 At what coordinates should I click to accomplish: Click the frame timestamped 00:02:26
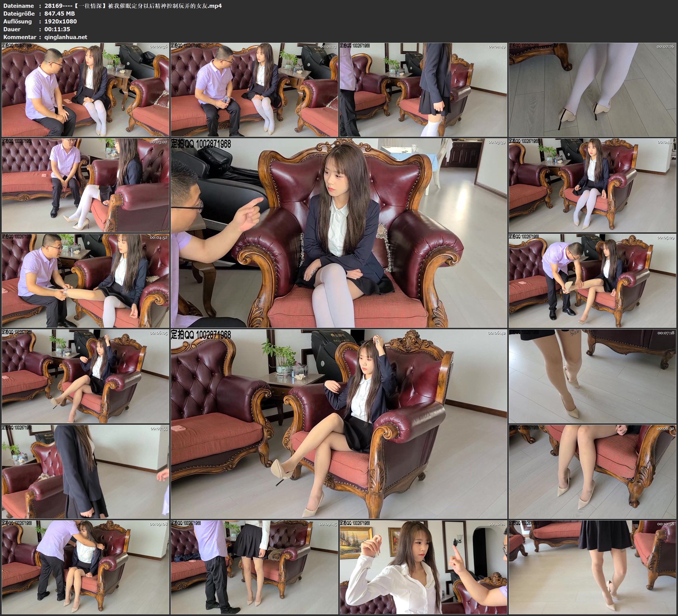[593, 89]
